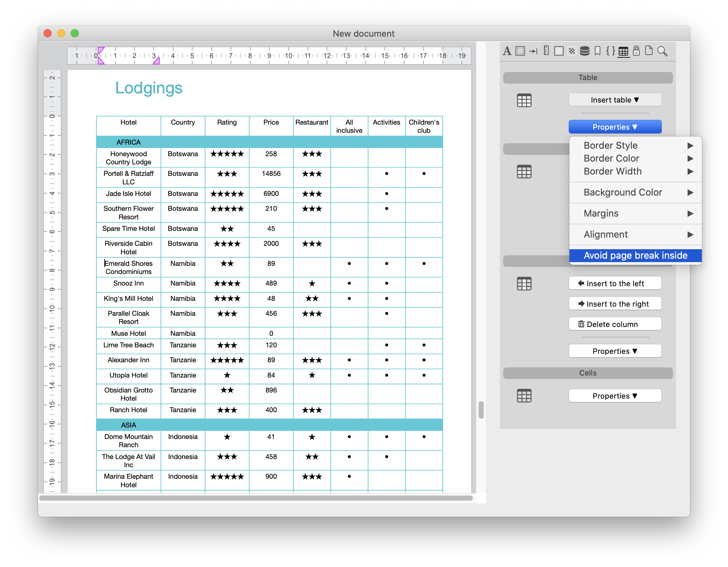Screen dimensions: 728x567
Task: Select the table panel toolbar icon
Action: pos(623,52)
